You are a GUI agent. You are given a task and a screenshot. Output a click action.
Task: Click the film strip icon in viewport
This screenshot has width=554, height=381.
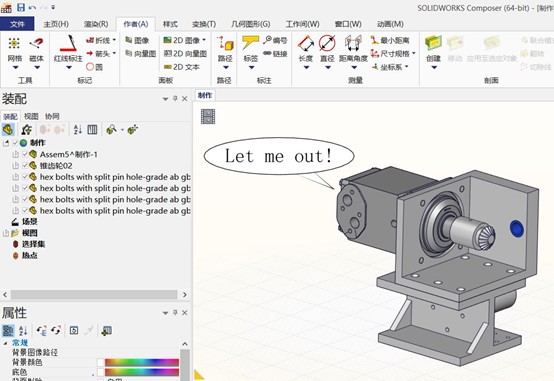(x=208, y=116)
